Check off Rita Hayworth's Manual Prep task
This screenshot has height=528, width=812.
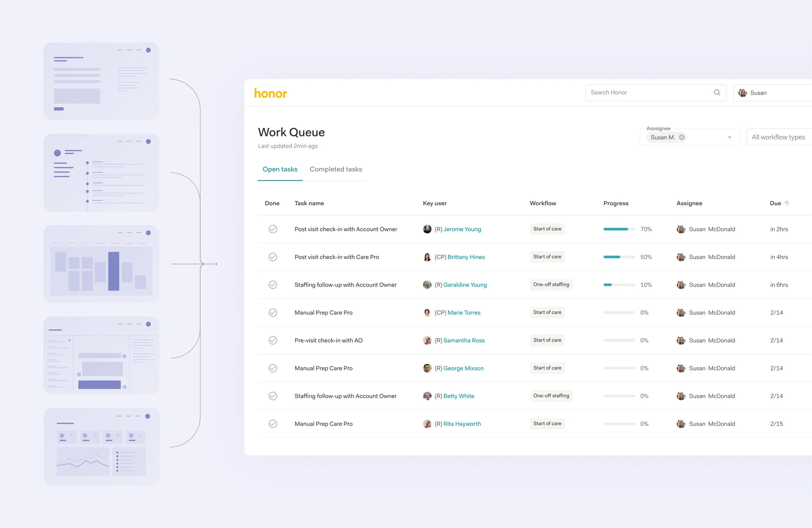[x=273, y=424]
